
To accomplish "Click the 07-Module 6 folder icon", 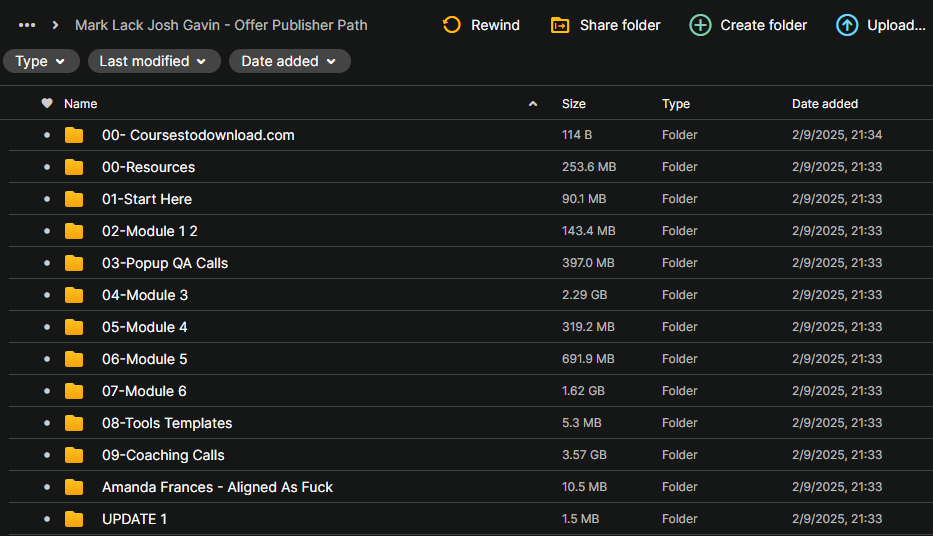I will pos(74,391).
